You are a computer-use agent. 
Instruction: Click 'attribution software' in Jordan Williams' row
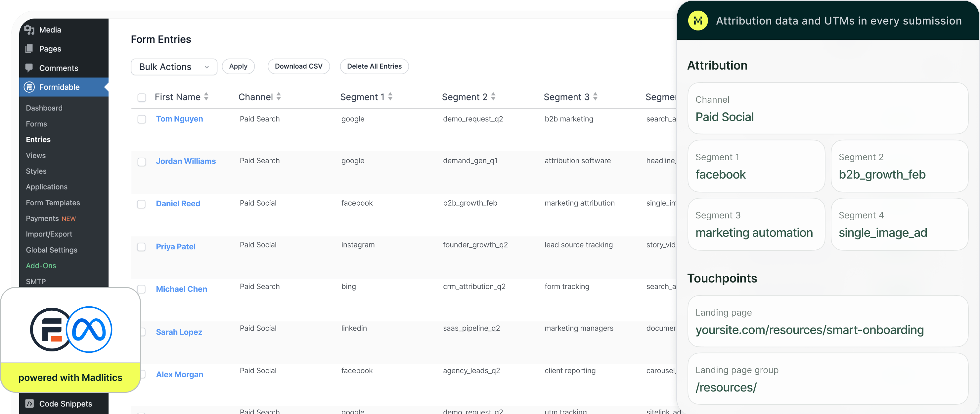[x=577, y=161]
